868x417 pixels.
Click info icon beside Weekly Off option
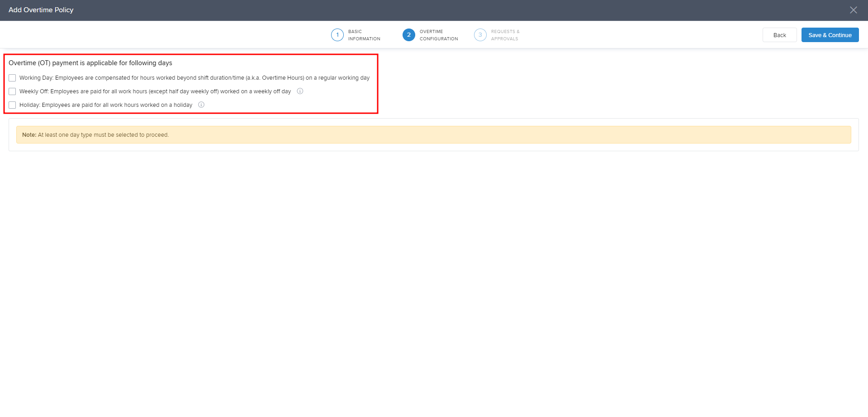click(300, 91)
